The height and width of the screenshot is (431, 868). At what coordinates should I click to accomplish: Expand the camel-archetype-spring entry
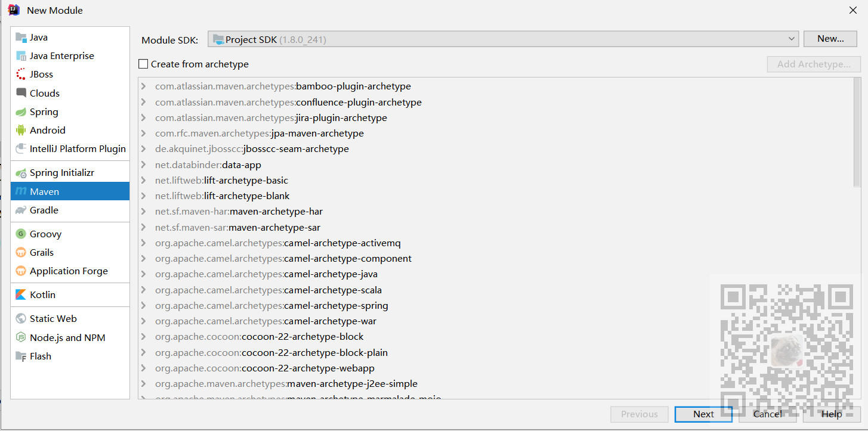pyautogui.click(x=144, y=306)
